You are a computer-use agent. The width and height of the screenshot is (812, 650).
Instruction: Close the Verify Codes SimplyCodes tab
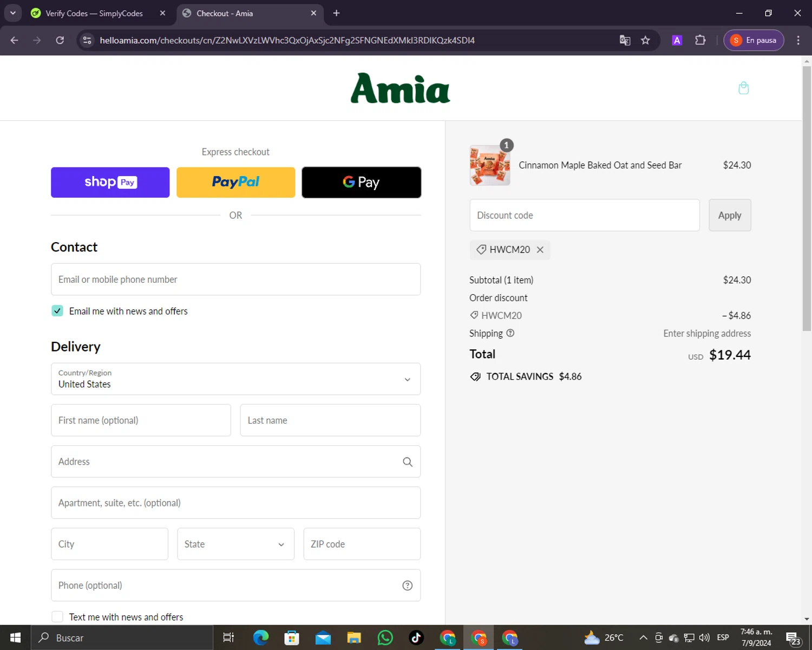[162, 13]
